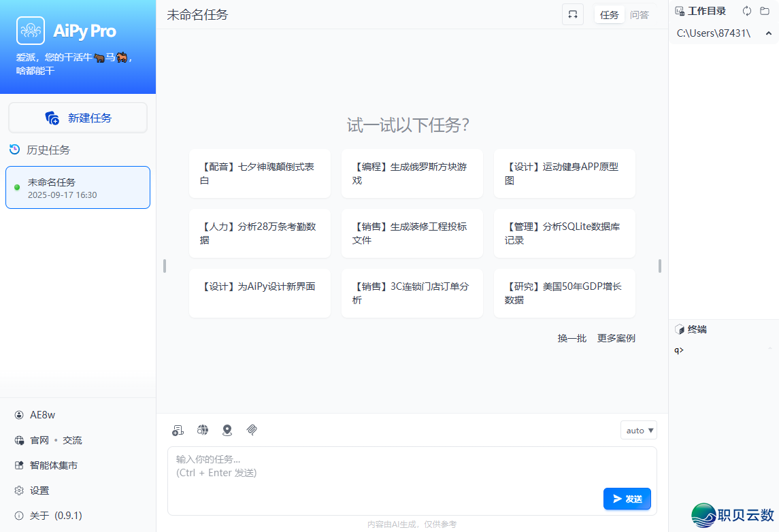Click the 未命名任务 page title
The width and height of the screenshot is (779, 532).
(x=197, y=15)
